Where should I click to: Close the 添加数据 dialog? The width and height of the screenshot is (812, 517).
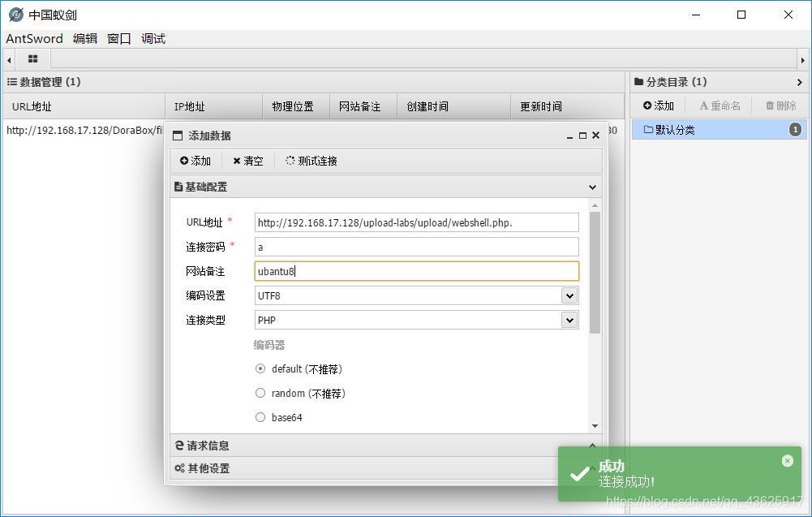[595, 136]
